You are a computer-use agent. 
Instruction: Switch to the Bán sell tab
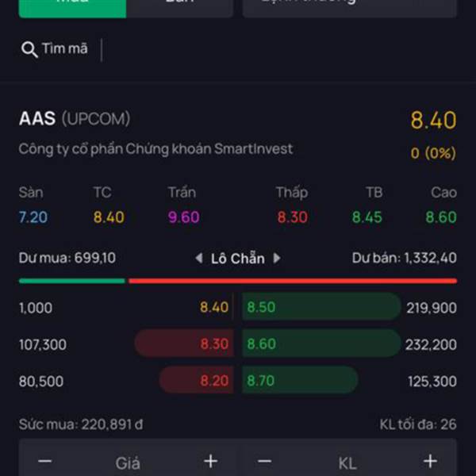[x=180, y=9]
